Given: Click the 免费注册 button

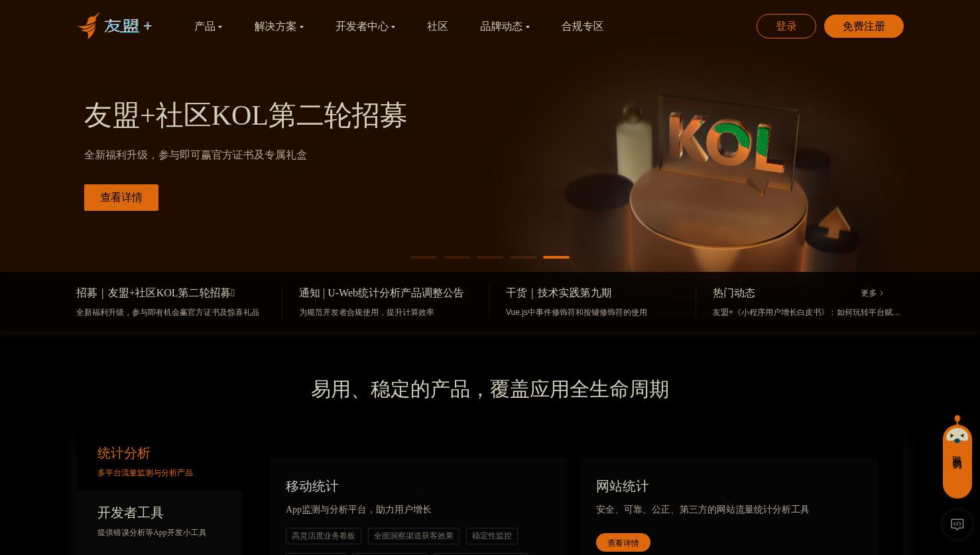Looking at the screenshot, I should click(864, 27).
